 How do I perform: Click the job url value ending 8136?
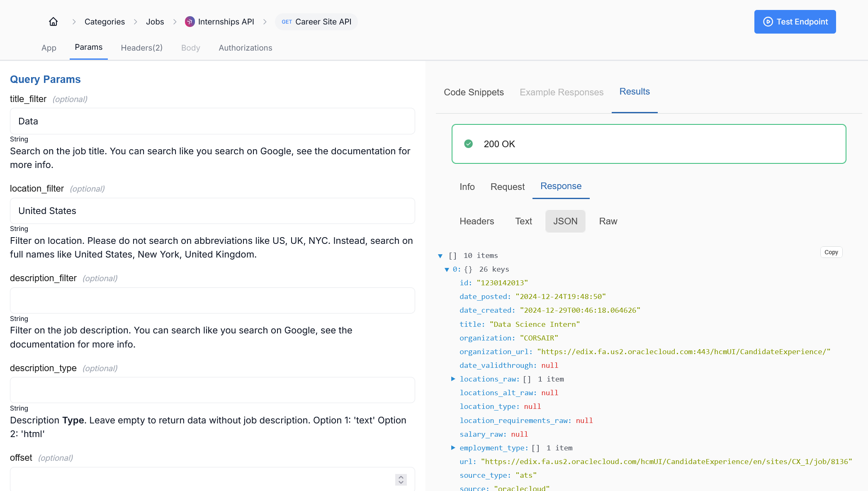[666, 462]
